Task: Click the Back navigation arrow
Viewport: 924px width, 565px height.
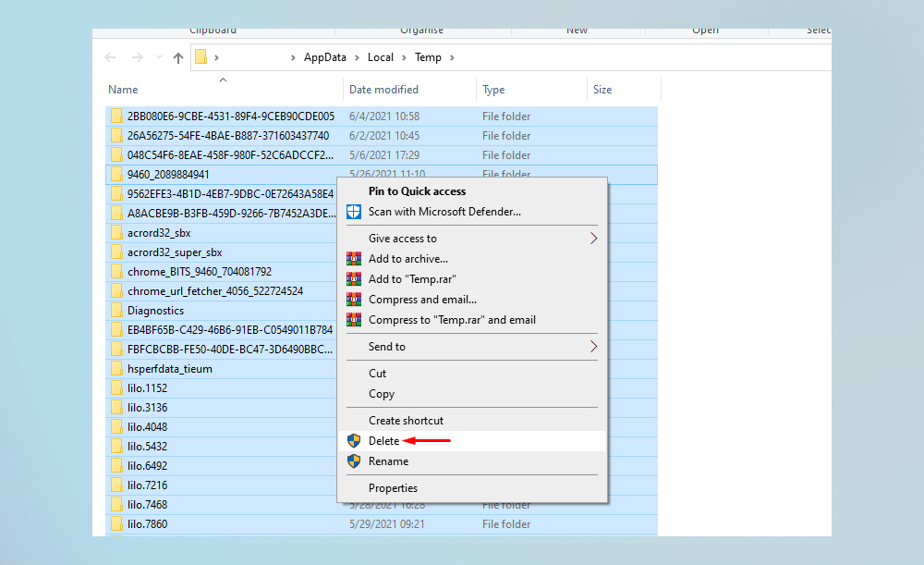Action: (x=111, y=57)
